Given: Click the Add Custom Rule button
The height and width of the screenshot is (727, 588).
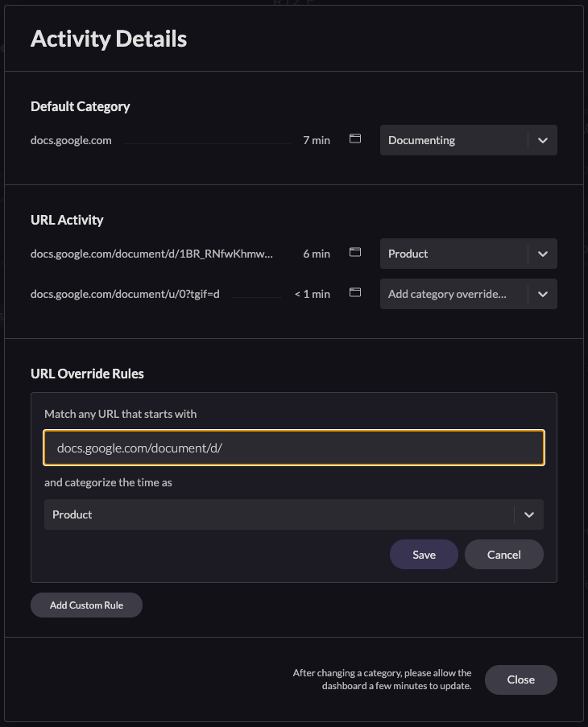Looking at the screenshot, I should tap(86, 605).
